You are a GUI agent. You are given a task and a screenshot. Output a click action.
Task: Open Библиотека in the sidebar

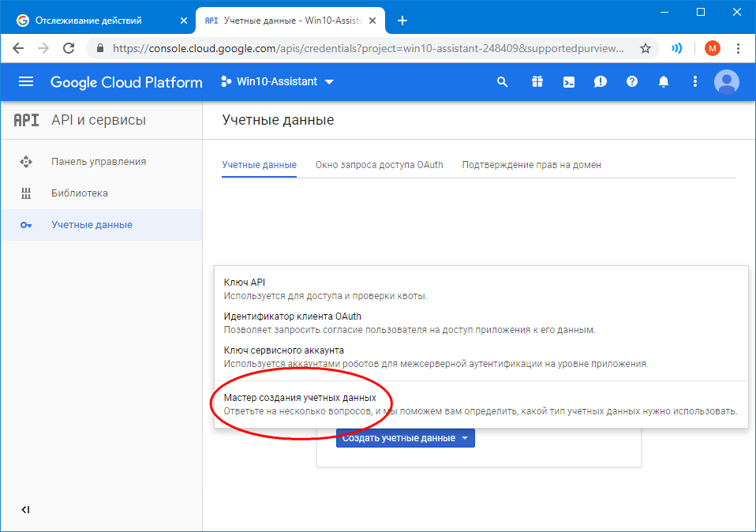click(x=80, y=193)
